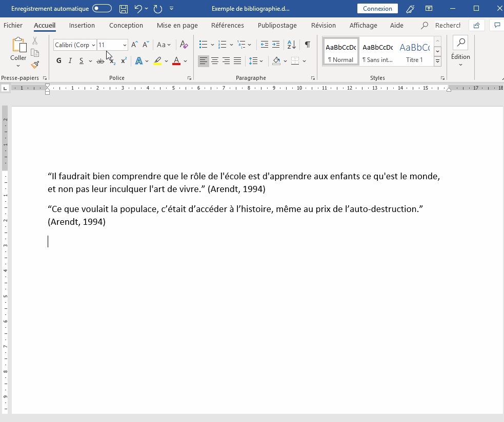
Task: Decrease font size with A down icon
Action: coord(146,45)
